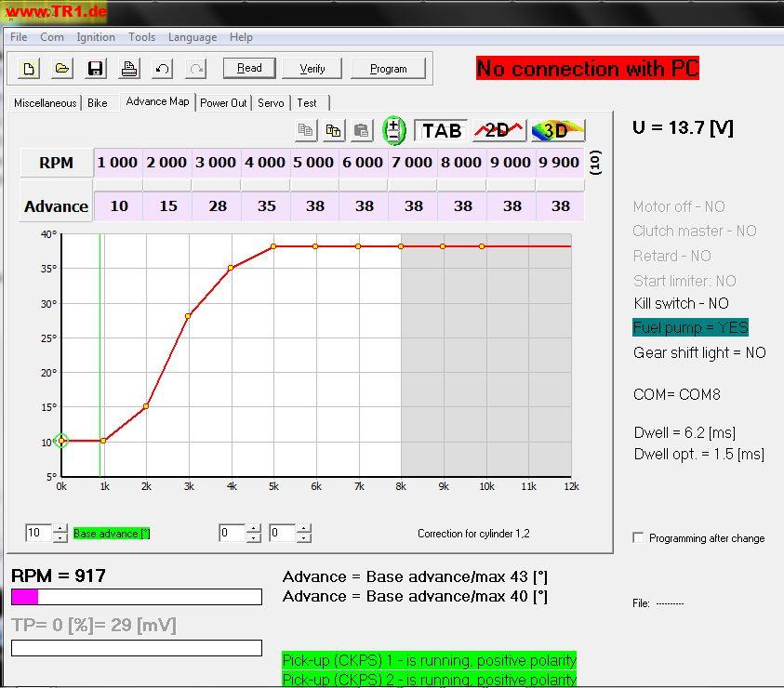Select the Advance cell with value 15

pyautogui.click(x=168, y=206)
